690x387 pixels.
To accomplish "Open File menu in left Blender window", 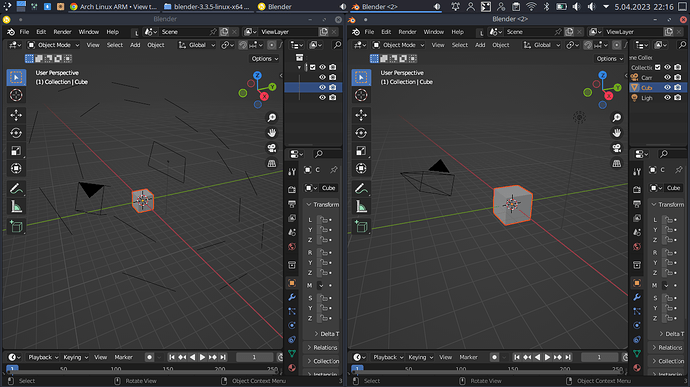I will tap(24, 32).
